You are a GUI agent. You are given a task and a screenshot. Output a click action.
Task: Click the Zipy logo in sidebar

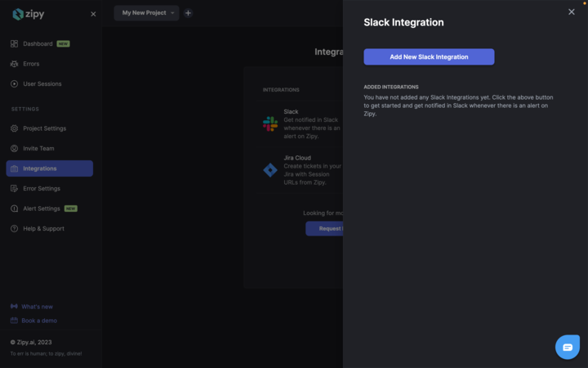(29, 14)
